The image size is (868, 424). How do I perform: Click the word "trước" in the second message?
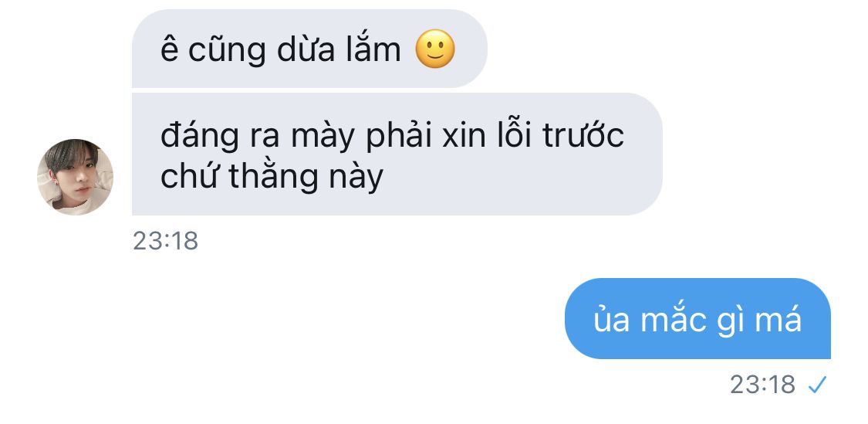583,136
